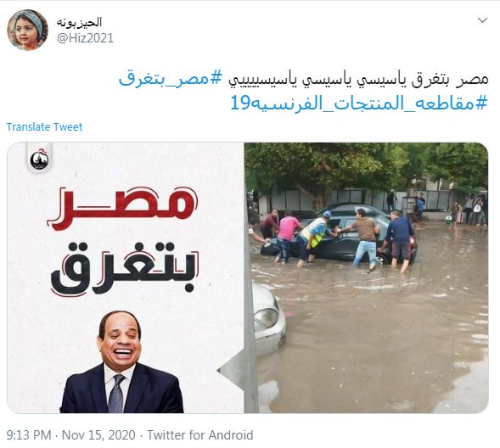Click the Nov 15, 2020 date
Viewport: 500px width, 448px height.
pyautogui.click(x=98, y=435)
